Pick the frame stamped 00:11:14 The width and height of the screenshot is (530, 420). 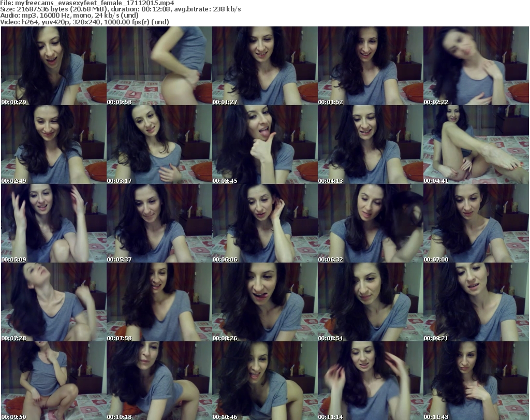pyautogui.click(x=371, y=381)
